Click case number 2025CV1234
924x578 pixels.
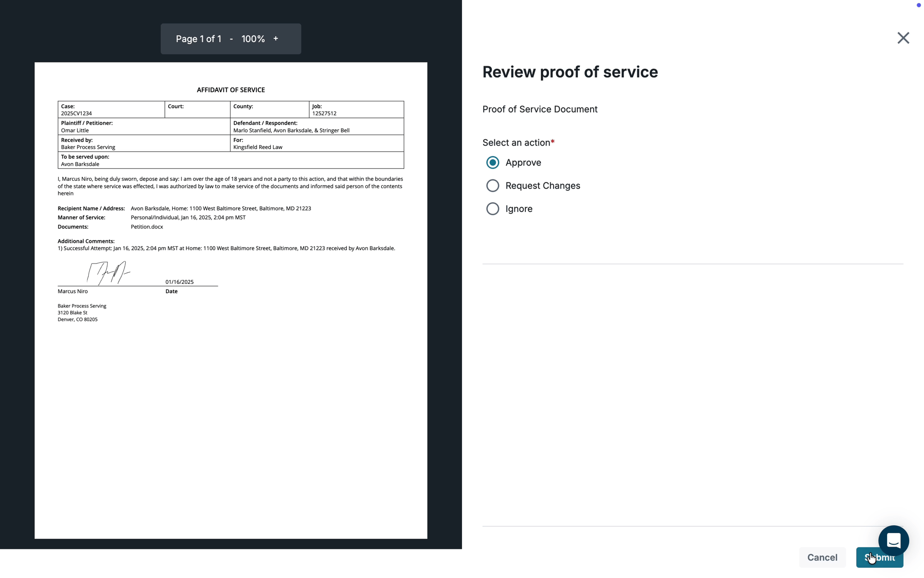point(76,113)
